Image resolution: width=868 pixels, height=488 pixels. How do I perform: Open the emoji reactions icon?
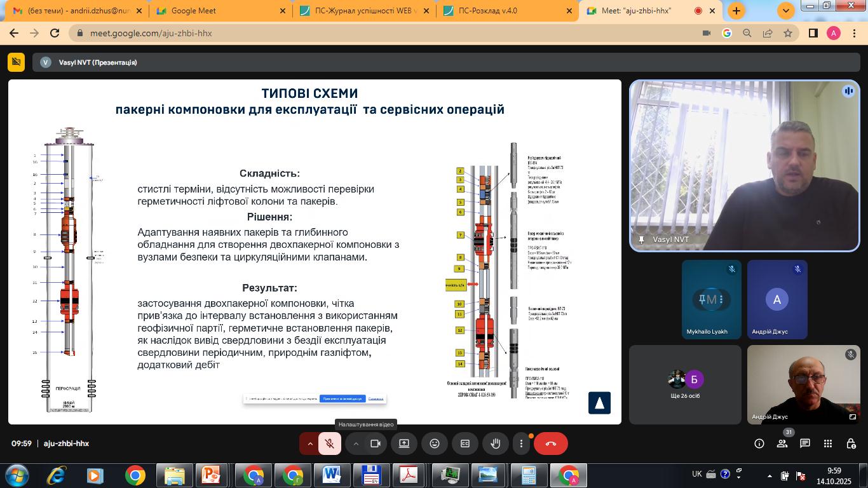[x=435, y=444]
